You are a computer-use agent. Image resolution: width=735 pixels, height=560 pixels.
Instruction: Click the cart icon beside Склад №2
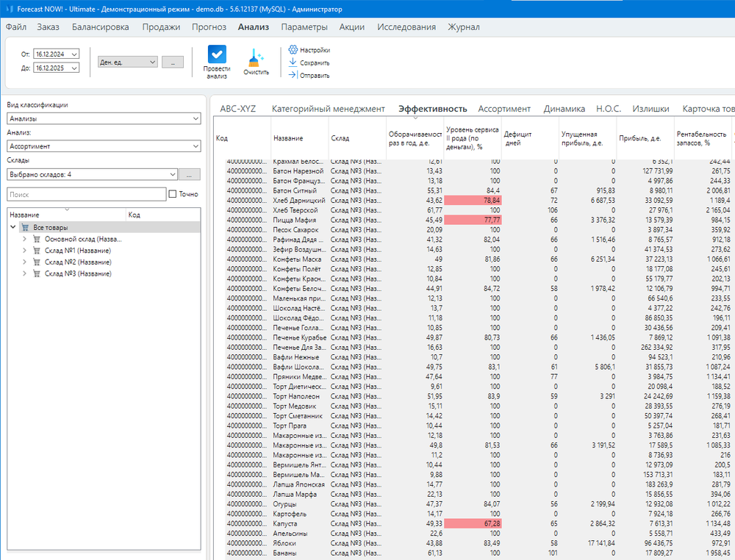click(x=37, y=262)
